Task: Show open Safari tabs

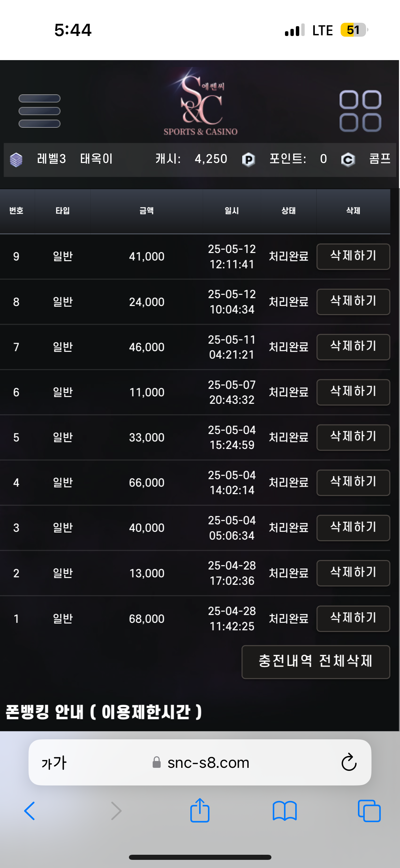Action: coord(369,811)
